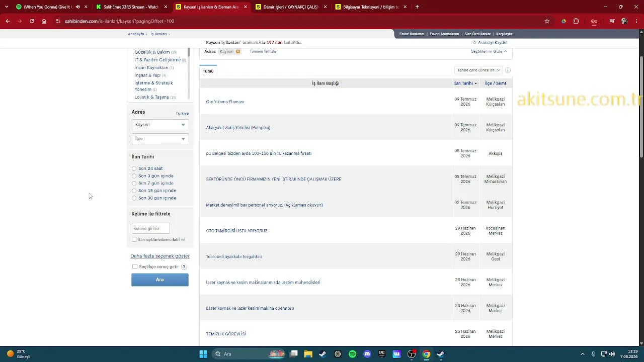This screenshot has height=362, width=644.
Task: Open the OTO TAMİRCİSİ USTA ARIYORUZ listing
Action: [x=236, y=231]
